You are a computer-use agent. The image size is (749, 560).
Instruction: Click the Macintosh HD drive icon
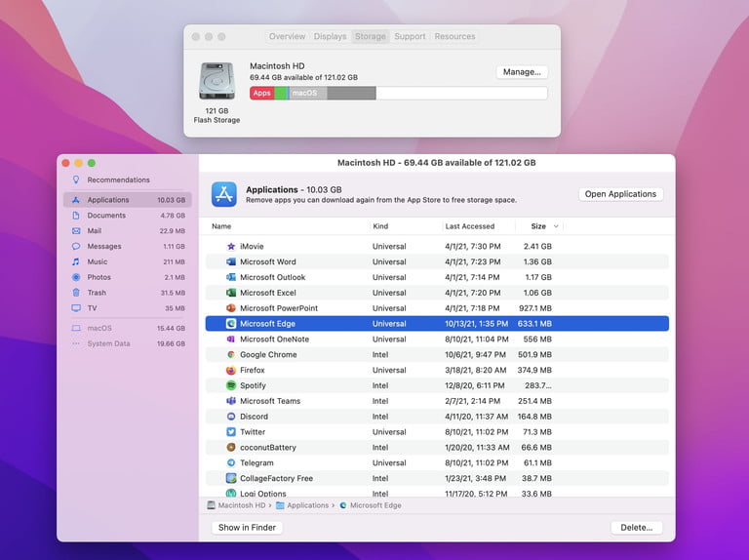[216, 81]
